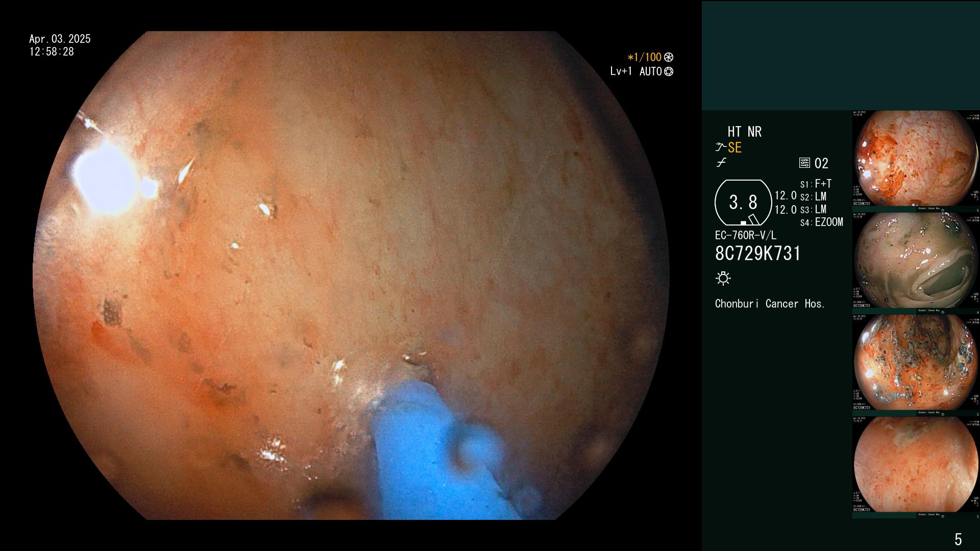Click the shutter speed aperture icon

(x=669, y=58)
